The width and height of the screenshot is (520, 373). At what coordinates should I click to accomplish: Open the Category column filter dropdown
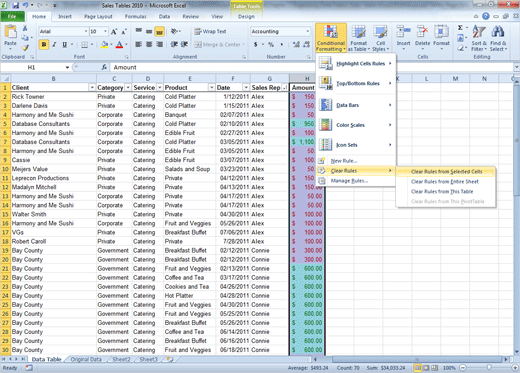tap(128, 87)
